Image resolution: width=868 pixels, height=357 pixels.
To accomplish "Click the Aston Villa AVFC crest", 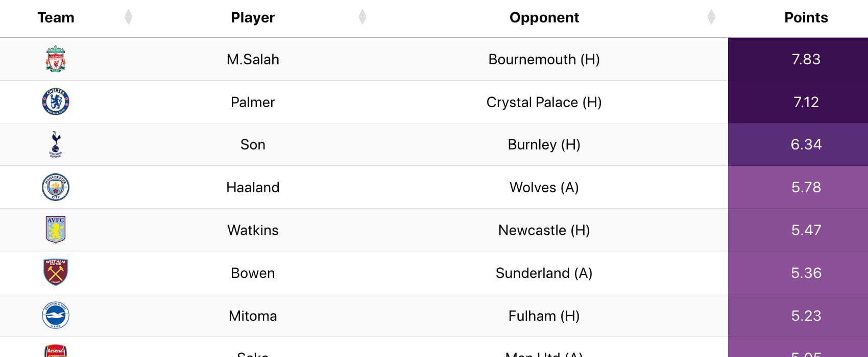I will click(56, 229).
